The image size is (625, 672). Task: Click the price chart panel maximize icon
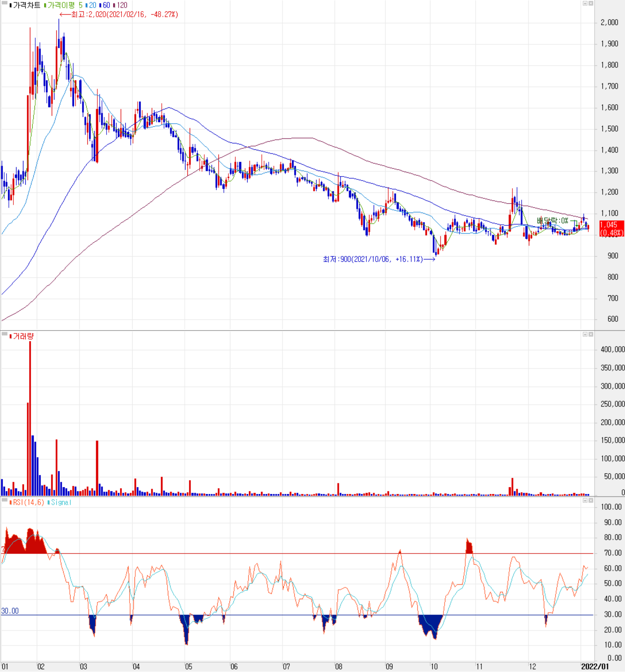point(585,3)
